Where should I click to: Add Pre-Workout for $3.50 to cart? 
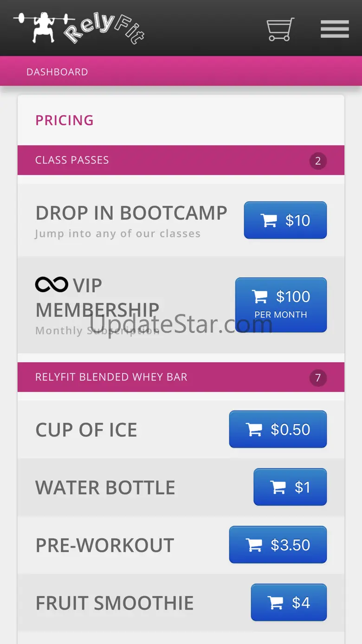click(x=278, y=544)
